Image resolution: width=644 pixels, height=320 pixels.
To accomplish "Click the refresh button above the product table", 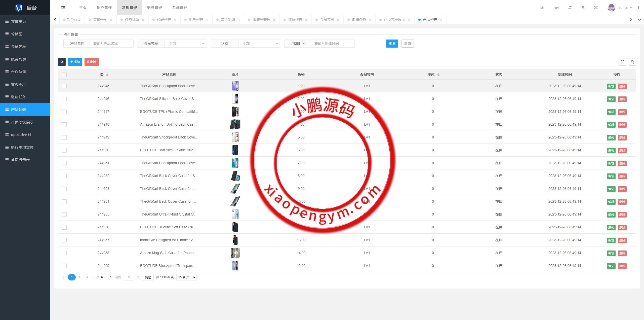I will click(x=62, y=62).
